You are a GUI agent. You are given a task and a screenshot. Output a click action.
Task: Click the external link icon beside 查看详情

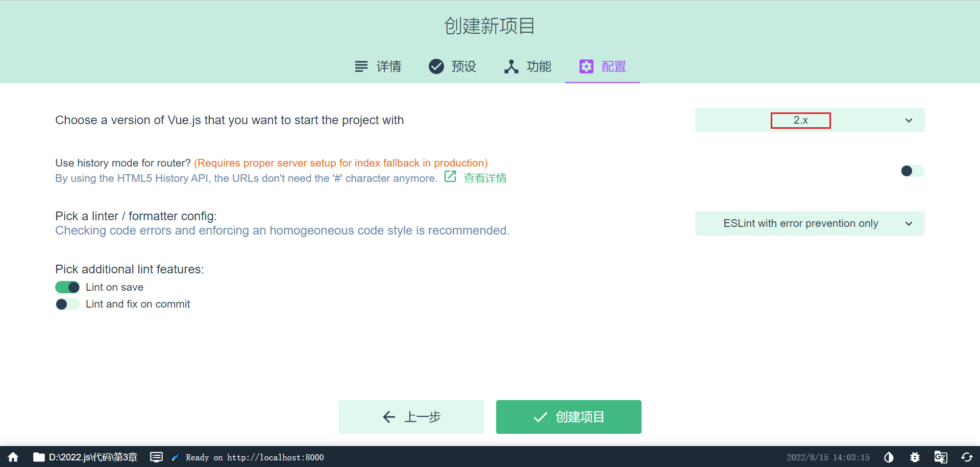click(450, 177)
